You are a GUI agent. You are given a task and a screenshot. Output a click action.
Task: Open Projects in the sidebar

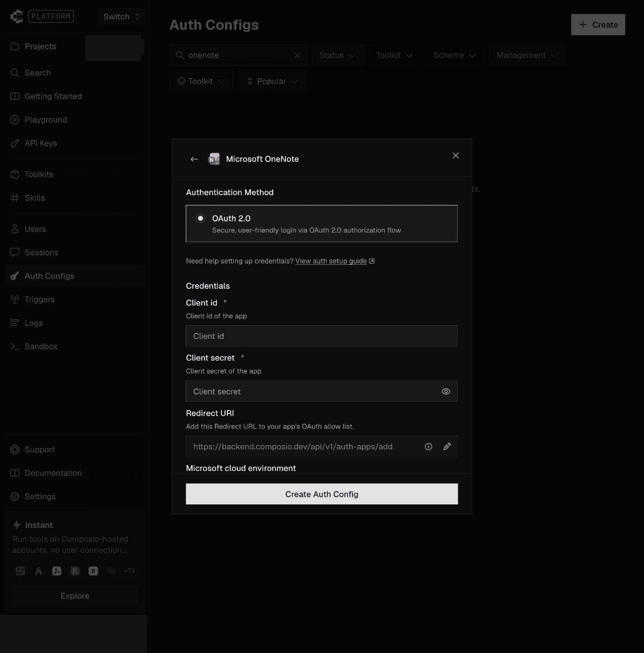(40, 46)
